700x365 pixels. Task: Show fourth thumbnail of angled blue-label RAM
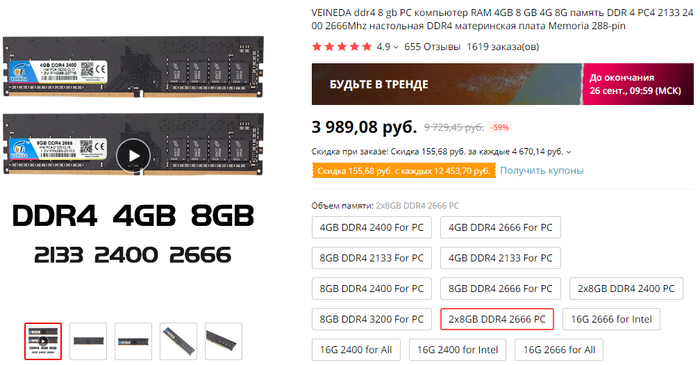pos(179,341)
